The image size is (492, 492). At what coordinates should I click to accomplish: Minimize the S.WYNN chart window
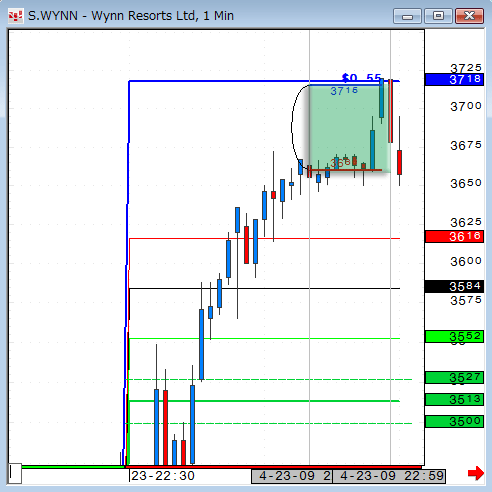coord(407,16)
